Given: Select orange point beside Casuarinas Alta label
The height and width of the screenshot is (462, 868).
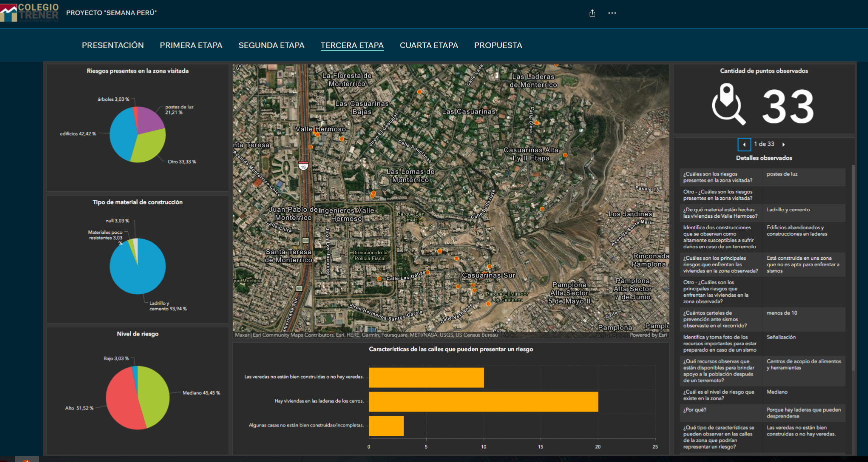Looking at the screenshot, I should (x=565, y=155).
